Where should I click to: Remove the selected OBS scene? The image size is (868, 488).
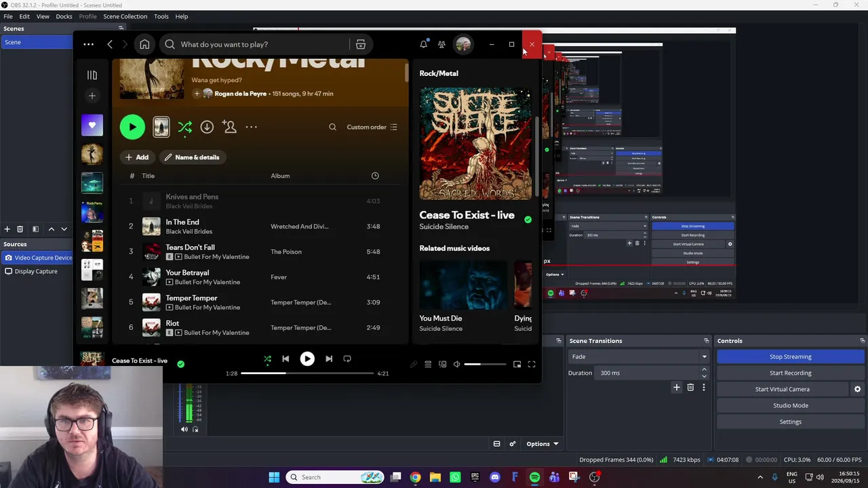point(20,229)
